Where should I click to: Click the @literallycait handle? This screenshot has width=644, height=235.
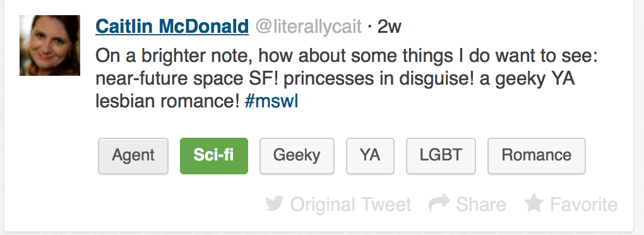tap(309, 27)
